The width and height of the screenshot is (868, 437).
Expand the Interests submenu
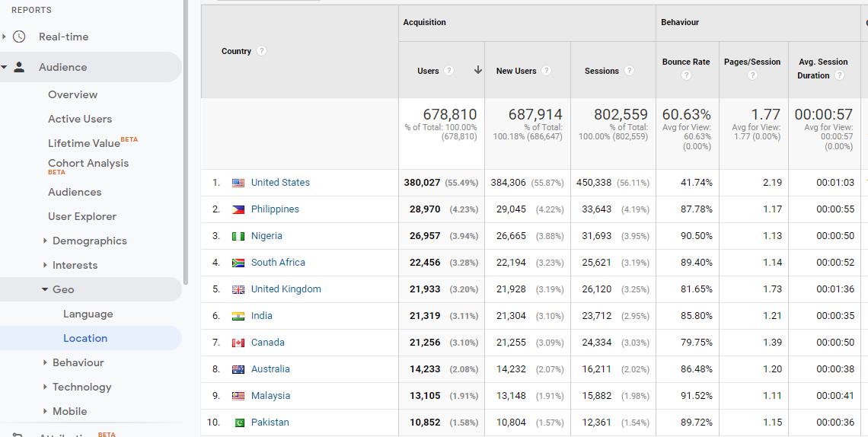(x=45, y=265)
